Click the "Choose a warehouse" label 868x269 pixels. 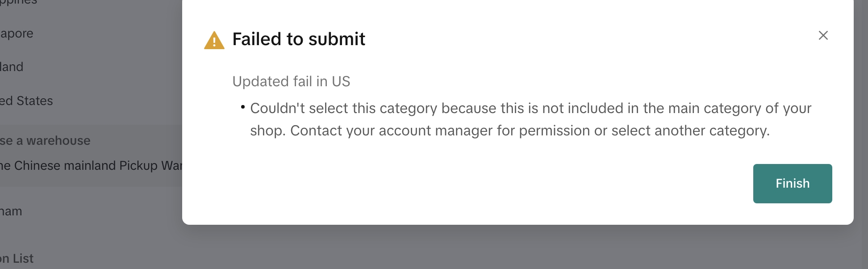click(46, 141)
